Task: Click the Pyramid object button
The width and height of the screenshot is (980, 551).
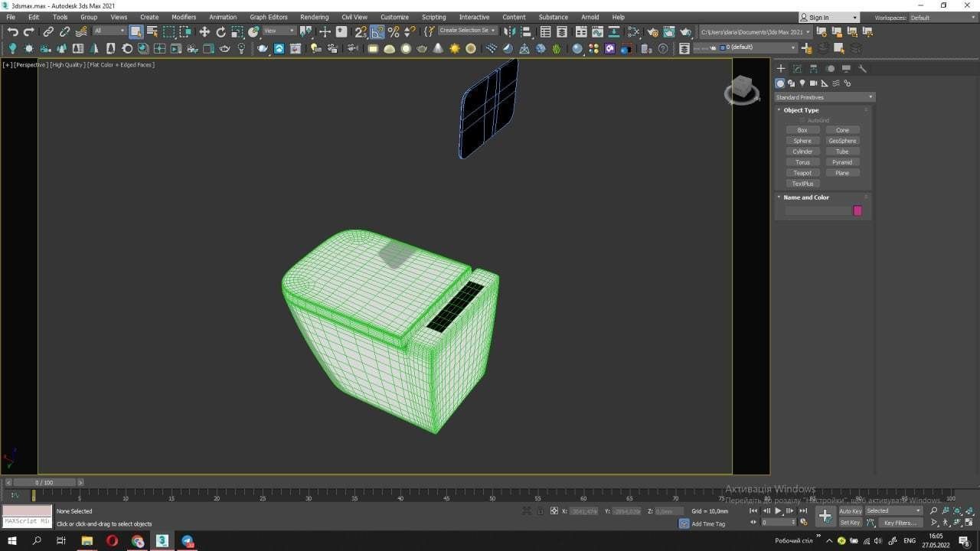Action: [842, 162]
